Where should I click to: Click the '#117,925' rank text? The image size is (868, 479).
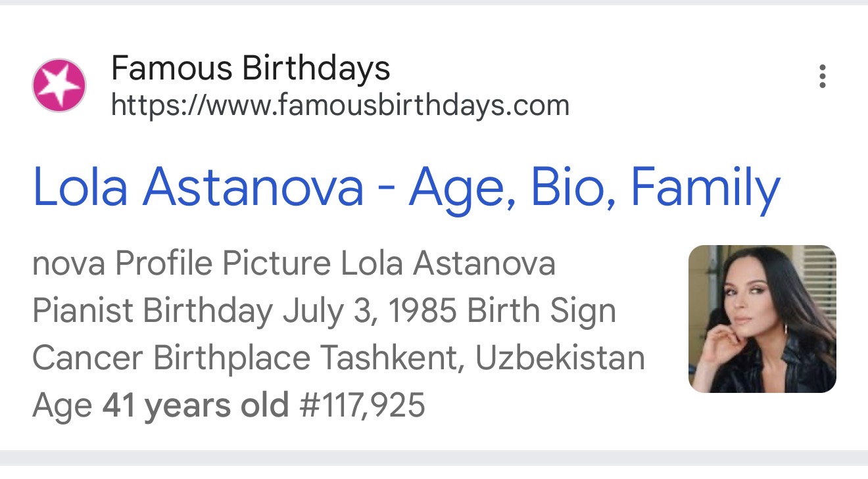click(362, 405)
